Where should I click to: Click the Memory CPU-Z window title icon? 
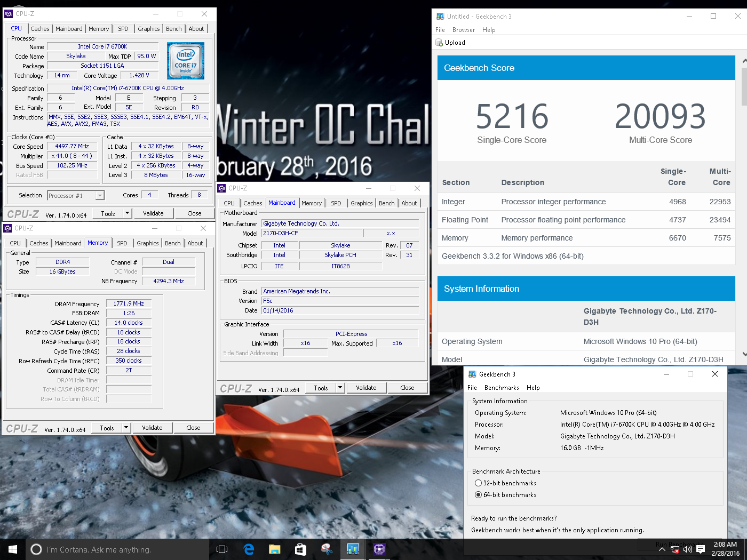pos(7,228)
